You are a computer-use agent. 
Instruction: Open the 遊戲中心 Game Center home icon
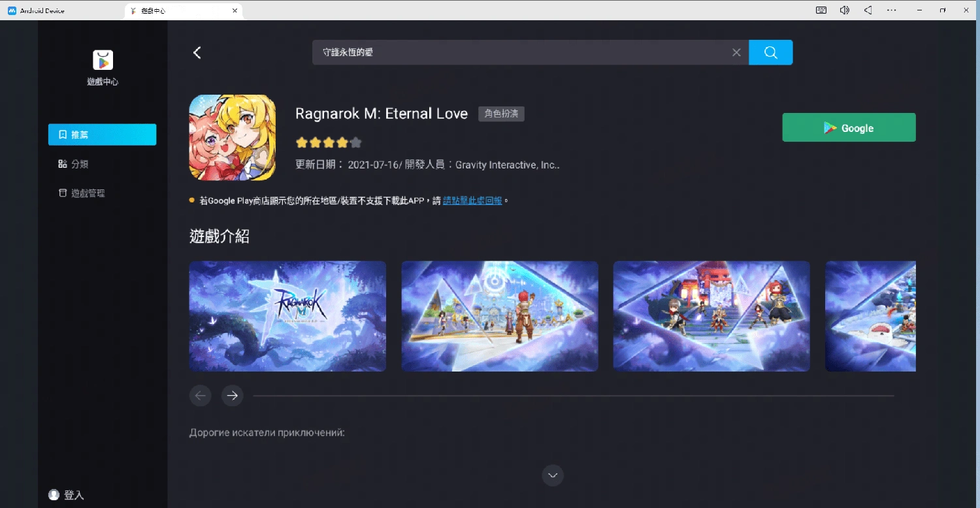(103, 61)
